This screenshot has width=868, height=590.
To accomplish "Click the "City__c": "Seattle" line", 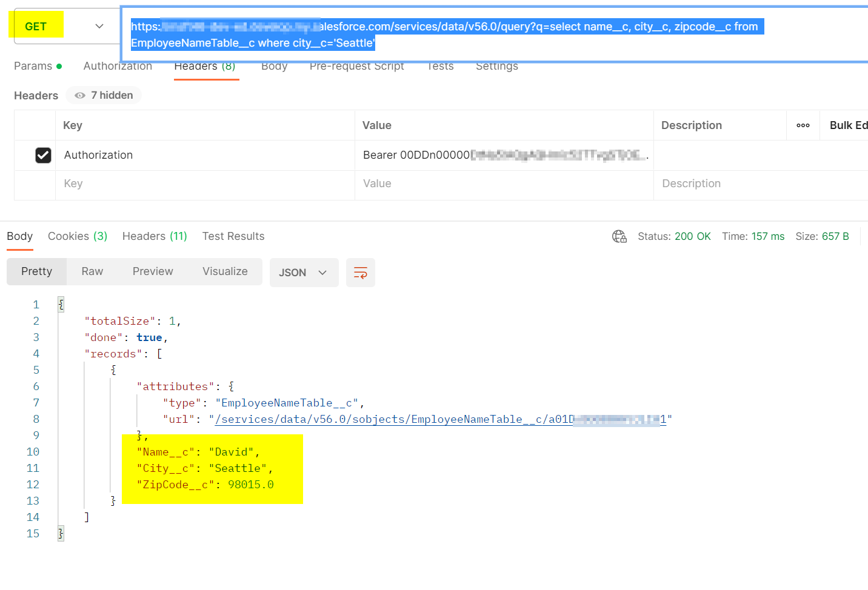I will (x=205, y=468).
